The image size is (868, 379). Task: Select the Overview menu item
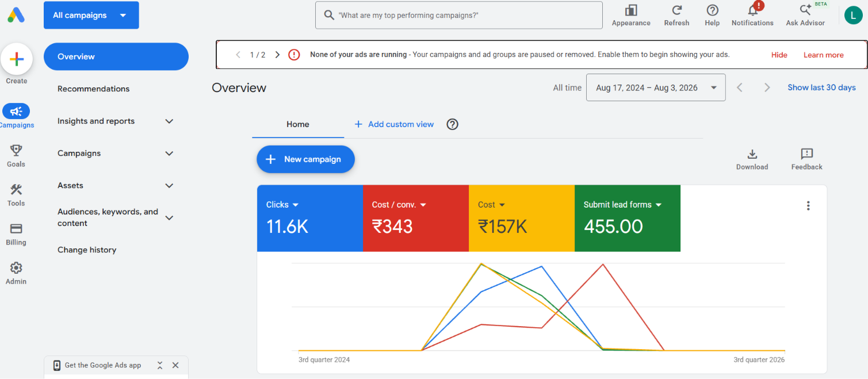coord(116,56)
